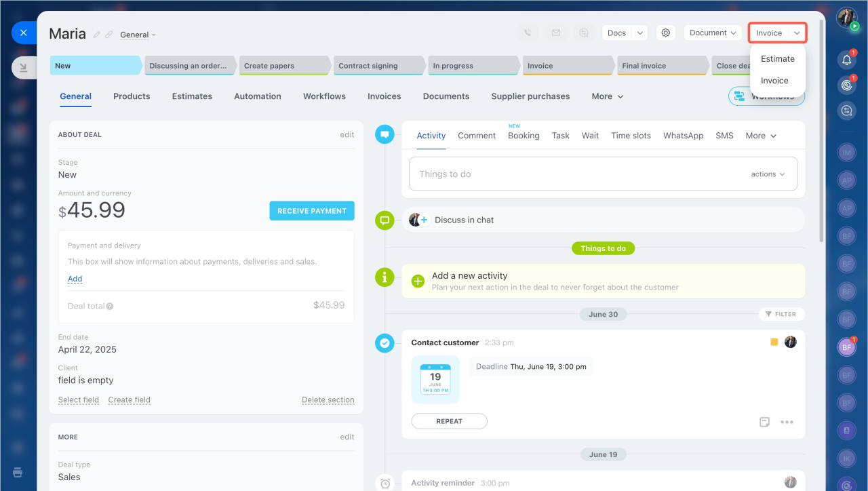Click the phone call icon
This screenshot has width=868, height=491.
tap(528, 33)
